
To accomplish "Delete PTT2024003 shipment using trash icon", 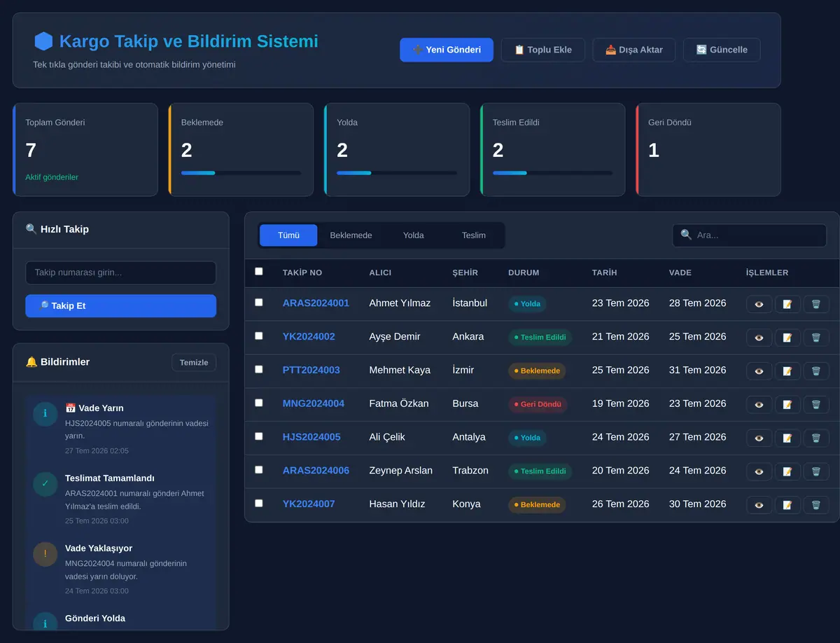I will coord(816,371).
